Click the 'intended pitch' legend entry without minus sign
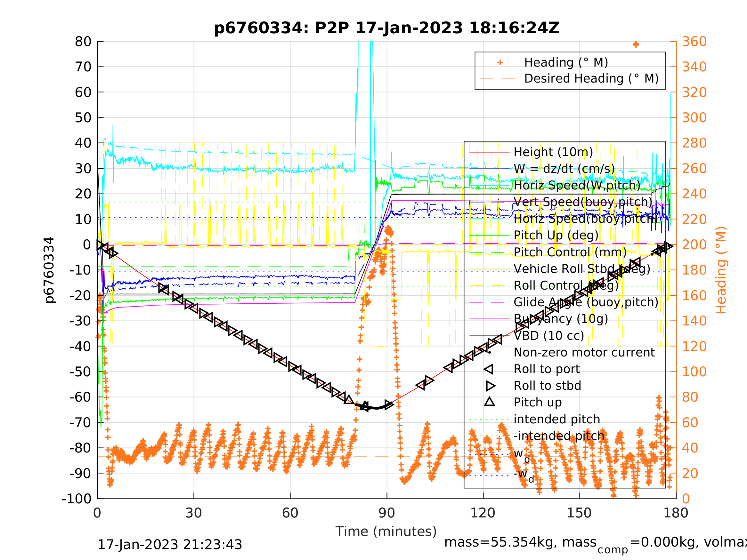747x560 pixels. click(x=557, y=419)
